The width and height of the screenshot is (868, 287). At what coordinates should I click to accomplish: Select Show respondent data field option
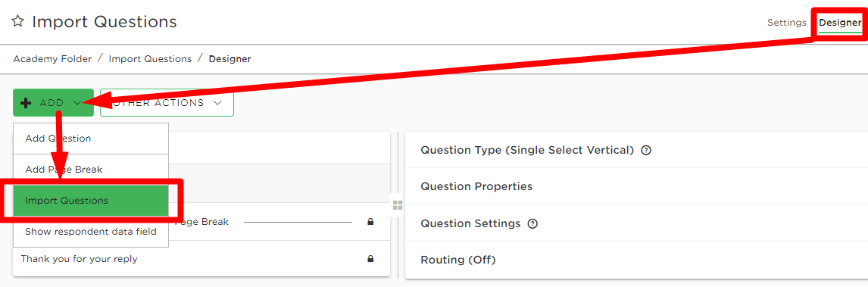(x=91, y=231)
